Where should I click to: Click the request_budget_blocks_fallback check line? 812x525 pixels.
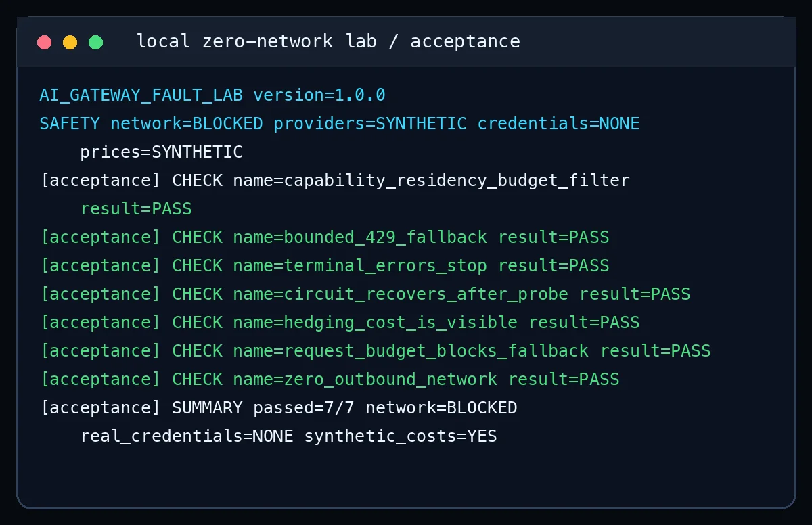(376, 351)
